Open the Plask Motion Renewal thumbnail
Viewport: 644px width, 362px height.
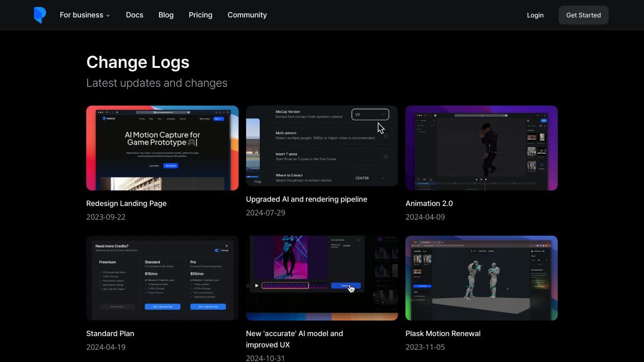coord(481,278)
